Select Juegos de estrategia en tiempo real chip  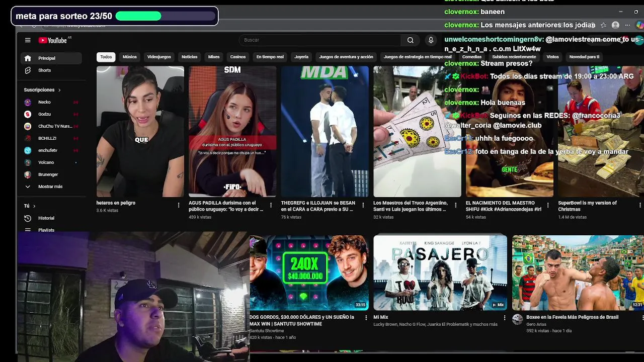click(x=418, y=57)
